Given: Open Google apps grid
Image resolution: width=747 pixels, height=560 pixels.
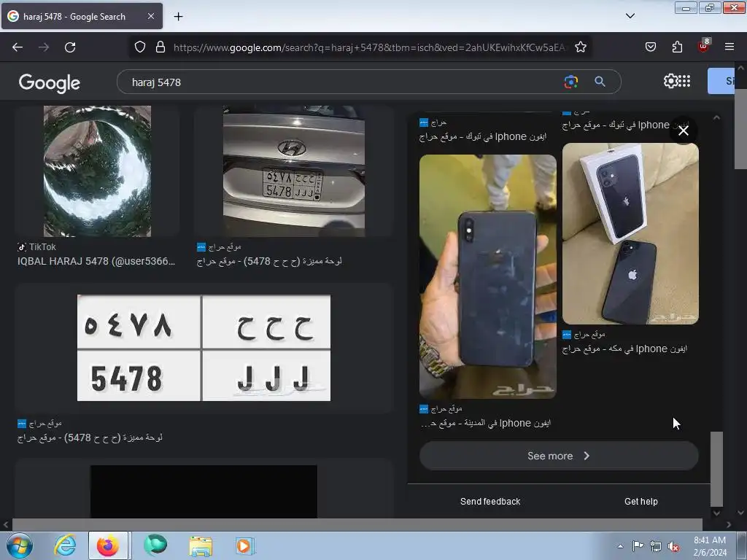Looking at the screenshot, I should [684, 82].
